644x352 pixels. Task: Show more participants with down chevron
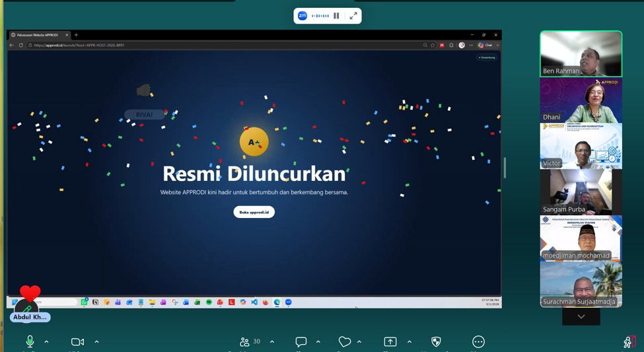[581, 316]
